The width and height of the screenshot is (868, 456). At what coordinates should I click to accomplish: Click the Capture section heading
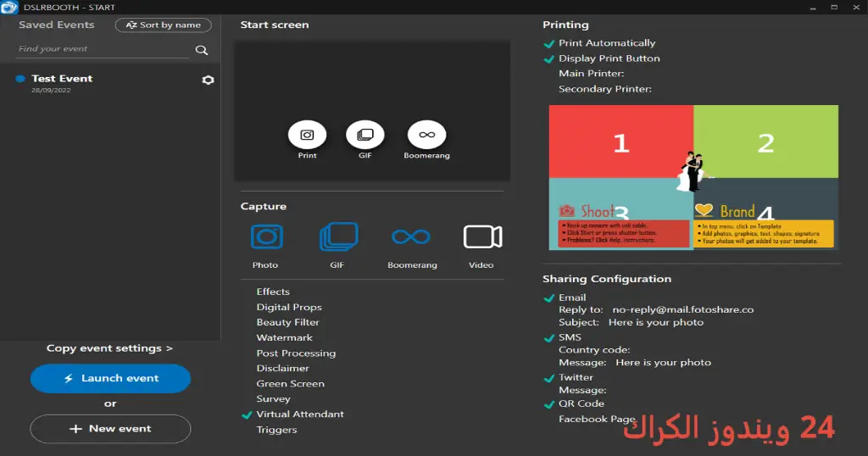point(264,207)
